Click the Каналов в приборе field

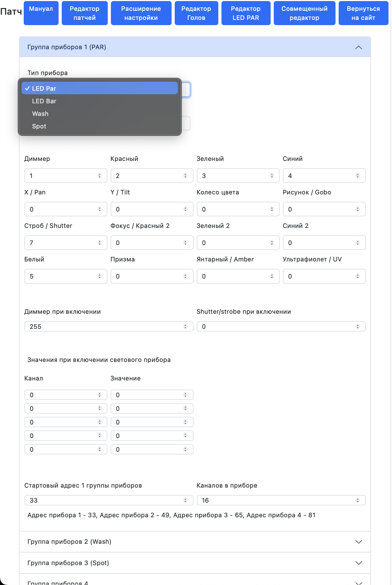(281, 500)
